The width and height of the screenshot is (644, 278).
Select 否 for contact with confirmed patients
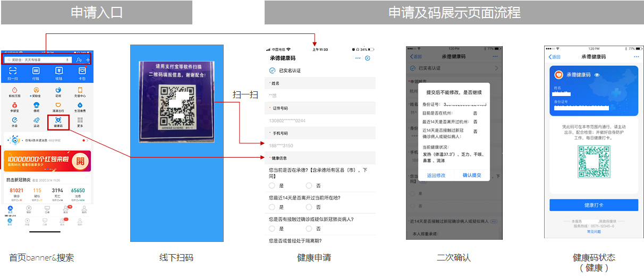coord(309,229)
